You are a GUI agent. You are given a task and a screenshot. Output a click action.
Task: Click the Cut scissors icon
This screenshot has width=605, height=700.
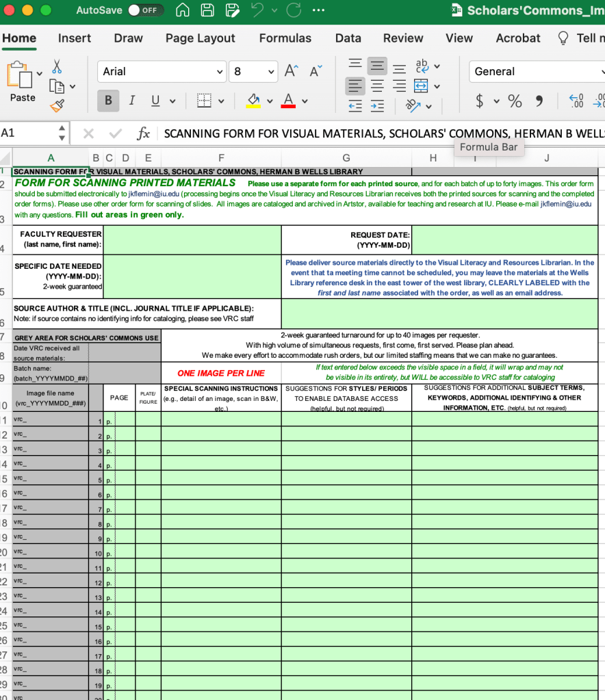(57, 66)
